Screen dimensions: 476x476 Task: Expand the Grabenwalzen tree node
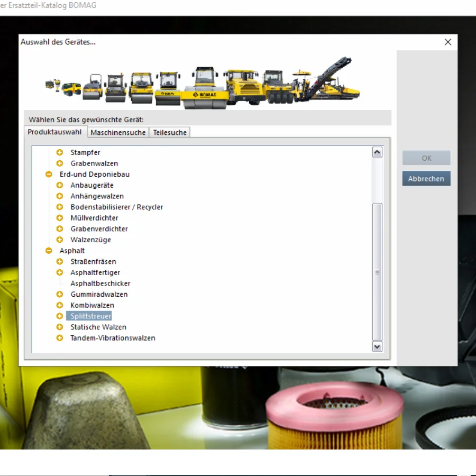60,163
